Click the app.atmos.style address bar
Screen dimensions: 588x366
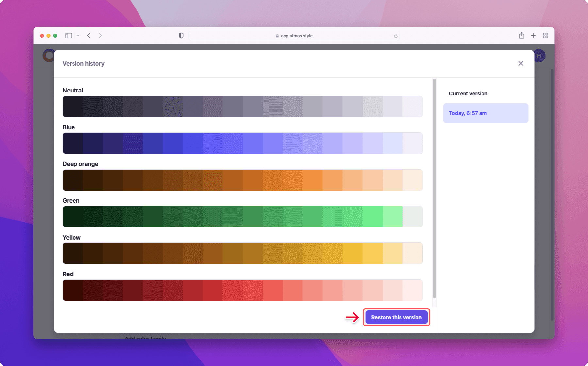click(x=294, y=36)
